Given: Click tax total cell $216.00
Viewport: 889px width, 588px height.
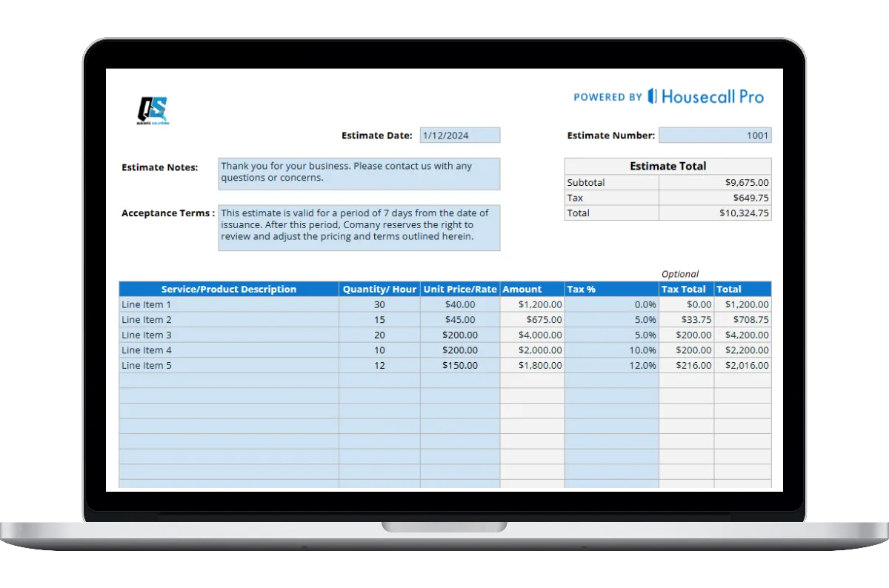Looking at the screenshot, I should (686, 365).
